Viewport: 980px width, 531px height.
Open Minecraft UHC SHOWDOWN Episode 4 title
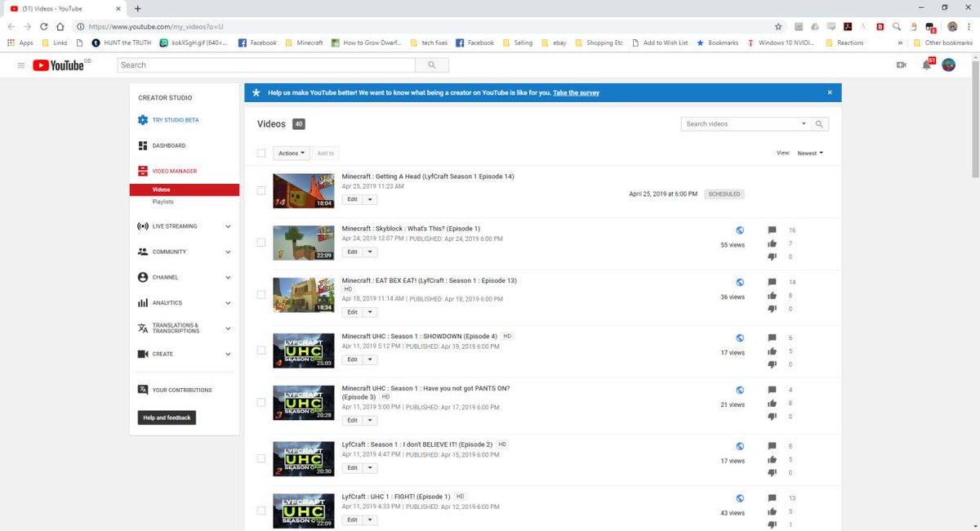420,336
